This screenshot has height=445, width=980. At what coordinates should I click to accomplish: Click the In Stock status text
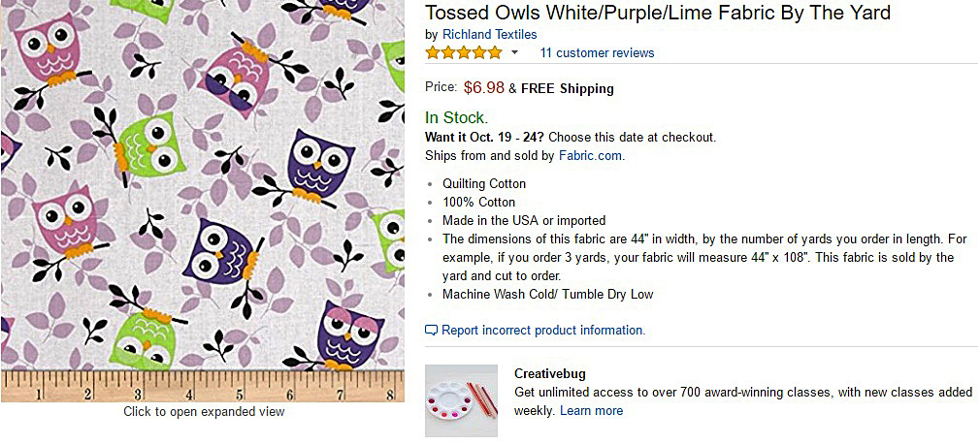point(456,118)
